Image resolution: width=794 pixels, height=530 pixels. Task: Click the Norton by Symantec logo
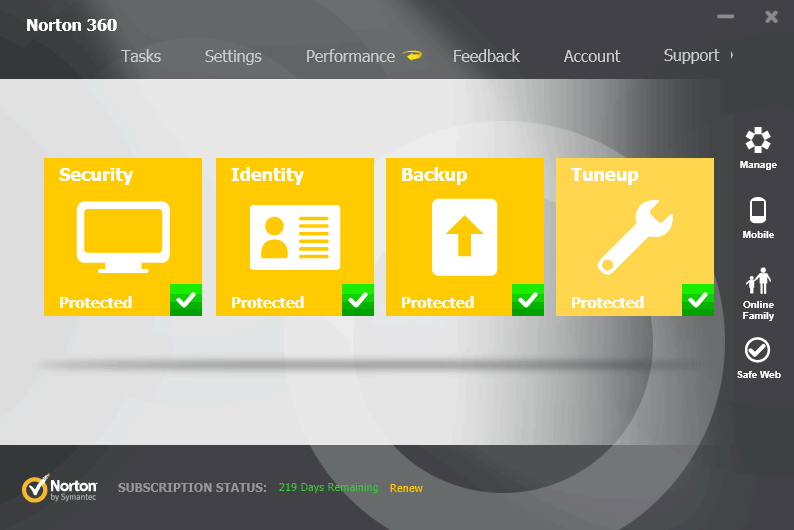click(x=59, y=488)
